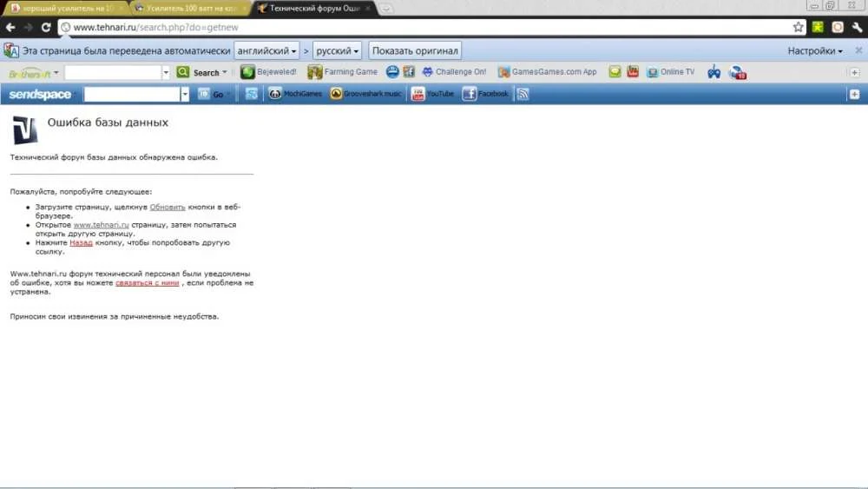The width and height of the screenshot is (868, 489).
Task: Open the GamesGames.com App shortcut
Action: click(x=547, y=72)
